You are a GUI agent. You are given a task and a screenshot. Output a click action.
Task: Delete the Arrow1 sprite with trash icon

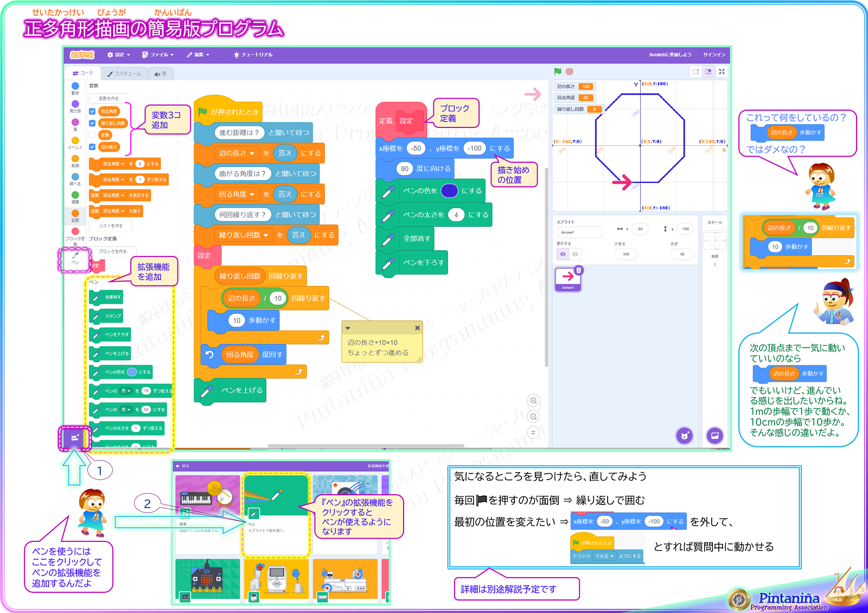(x=579, y=270)
